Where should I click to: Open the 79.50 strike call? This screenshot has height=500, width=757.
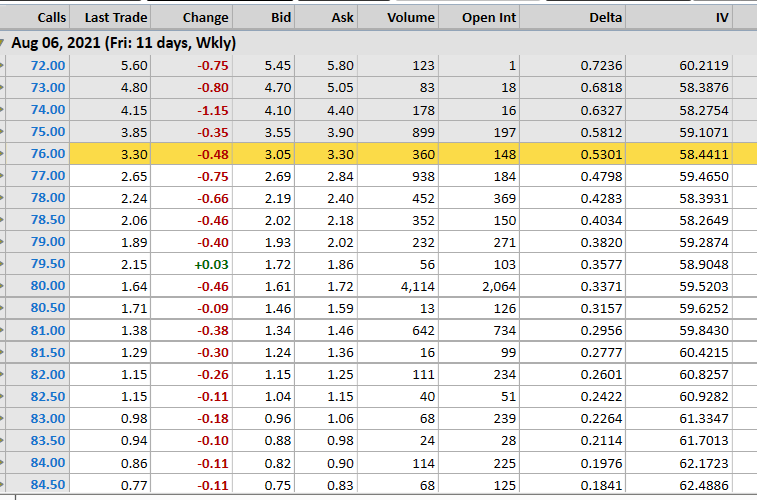pyautogui.click(x=48, y=264)
